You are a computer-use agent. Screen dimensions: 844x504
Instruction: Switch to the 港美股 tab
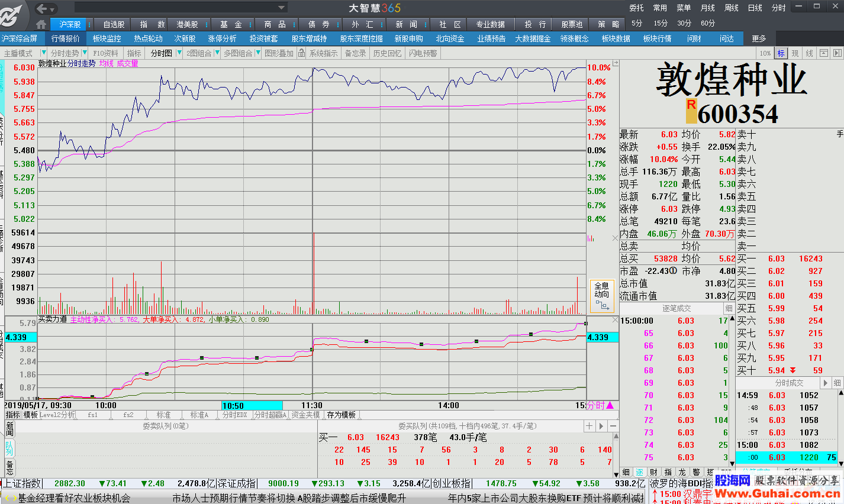187,24
